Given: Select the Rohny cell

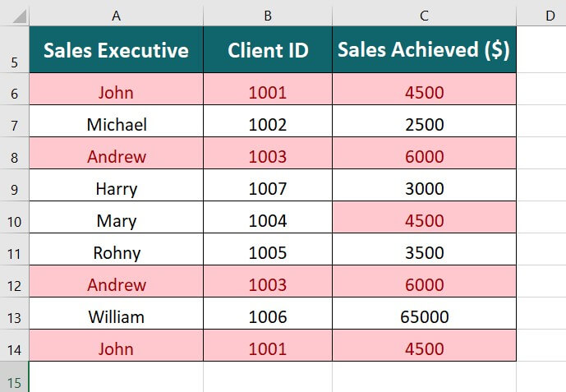Looking at the screenshot, I should point(116,253).
